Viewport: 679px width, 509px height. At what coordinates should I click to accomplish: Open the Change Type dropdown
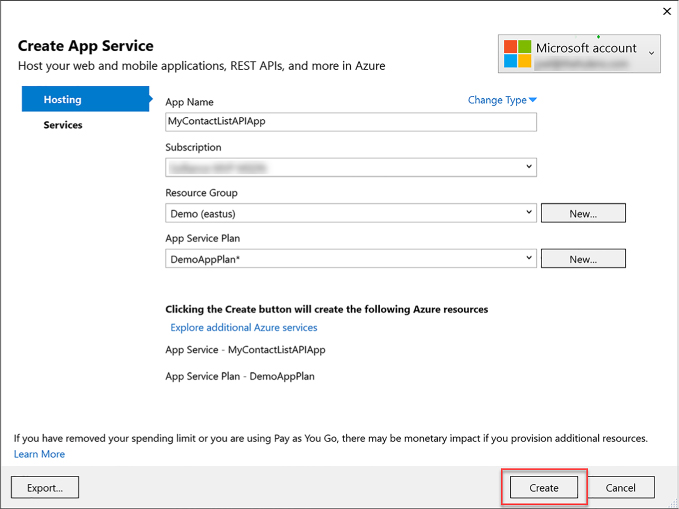pos(502,100)
